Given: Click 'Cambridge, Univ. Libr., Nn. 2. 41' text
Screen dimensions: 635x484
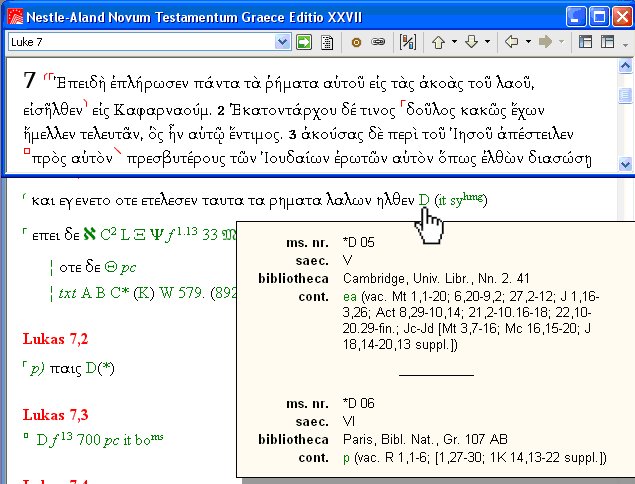Looking at the screenshot, I should tap(436, 279).
